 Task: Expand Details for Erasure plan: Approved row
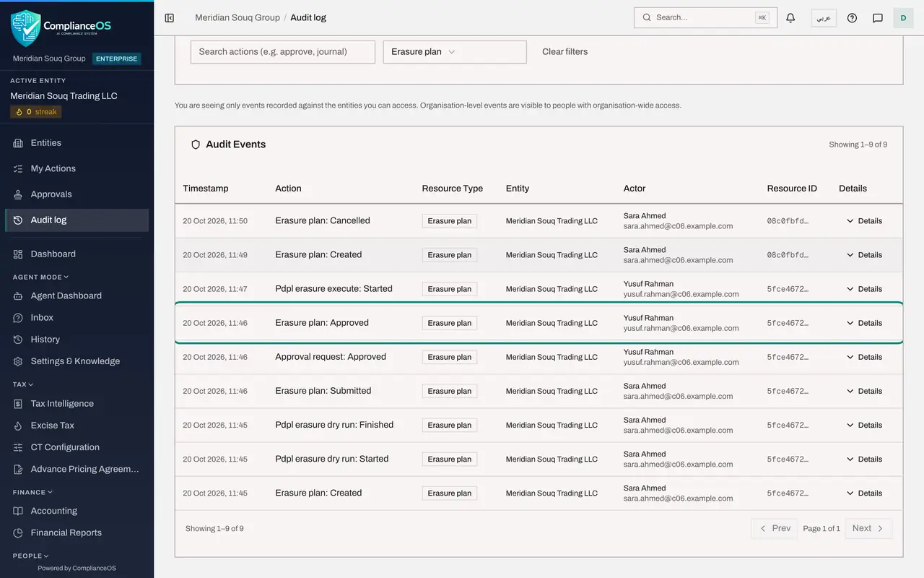tap(864, 323)
